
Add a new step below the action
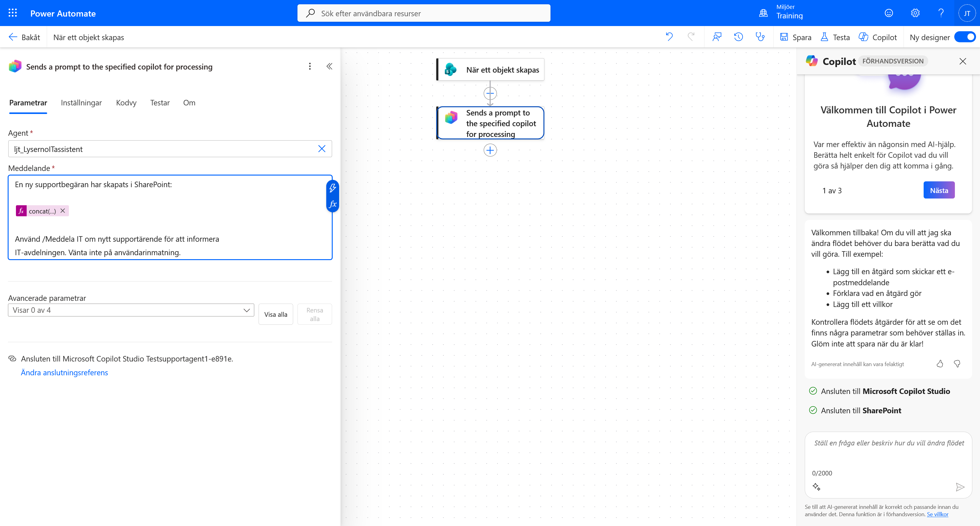490,150
